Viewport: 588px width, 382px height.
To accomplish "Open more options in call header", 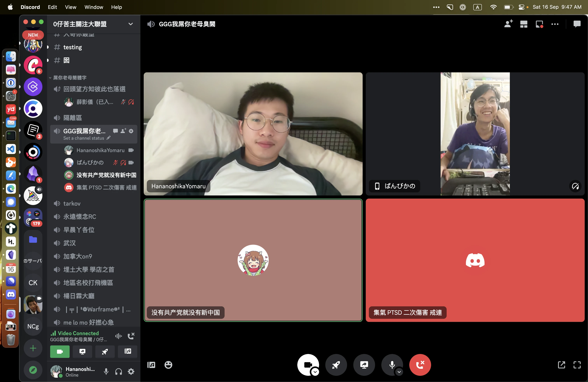I will point(555,24).
